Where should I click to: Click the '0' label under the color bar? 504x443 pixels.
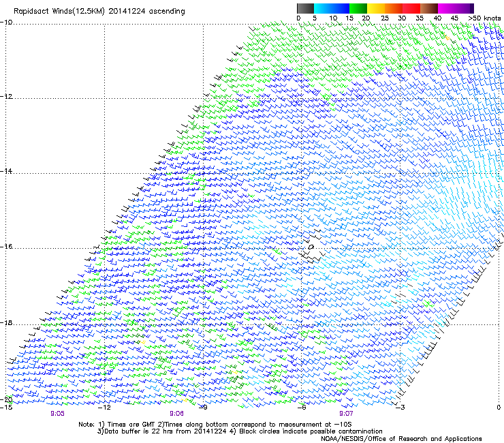pyautogui.click(x=298, y=18)
